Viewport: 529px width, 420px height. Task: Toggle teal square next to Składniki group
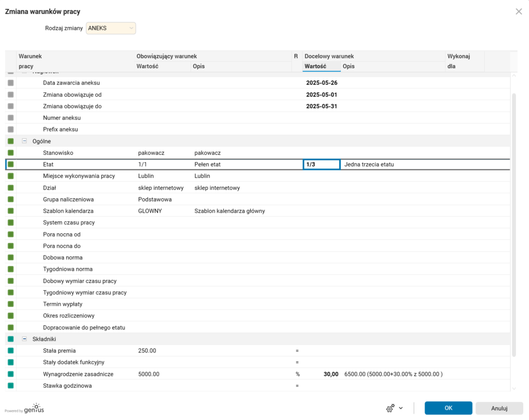[x=11, y=339]
